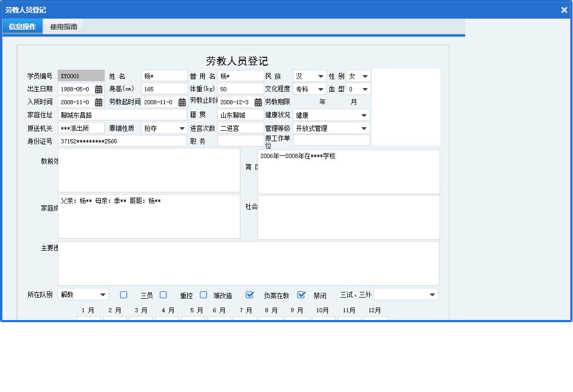The width and height of the screenshot is (573, 392).
Task: Open the 血型 dropdown
Action: tap(365, 89)
